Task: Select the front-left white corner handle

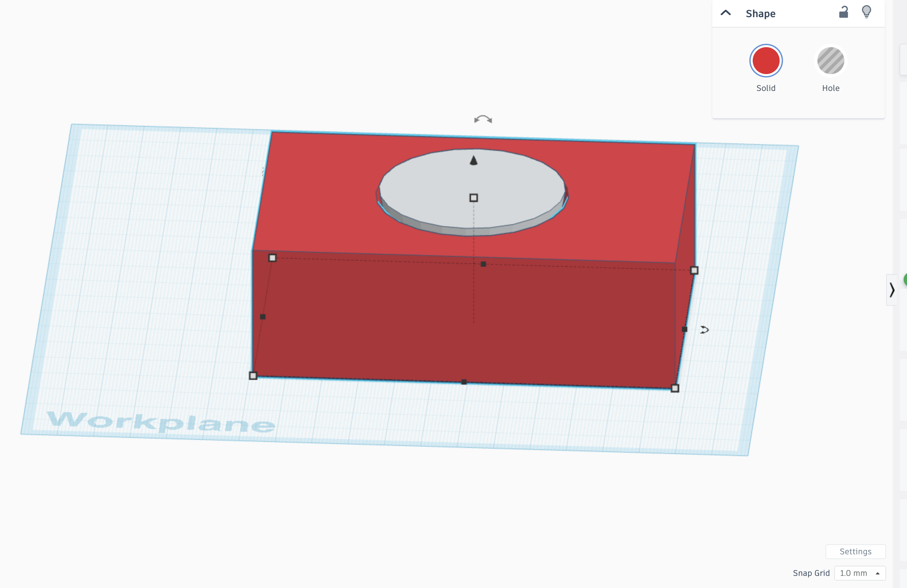Action: [x=253, y=376]
